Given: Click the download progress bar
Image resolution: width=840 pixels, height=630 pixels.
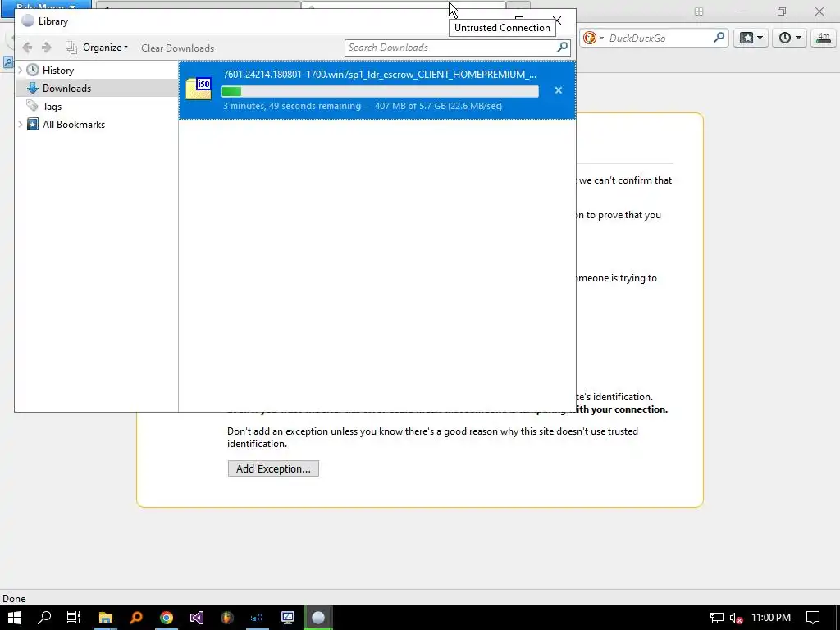Looking at the screenshot, I should click(380, 92).
